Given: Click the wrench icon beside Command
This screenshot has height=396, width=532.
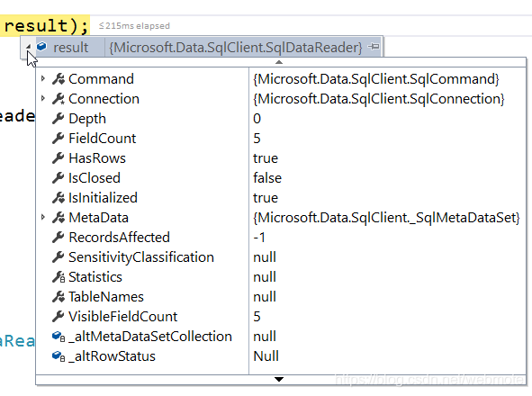Looking at the screenshot, I should click(59, 79).
